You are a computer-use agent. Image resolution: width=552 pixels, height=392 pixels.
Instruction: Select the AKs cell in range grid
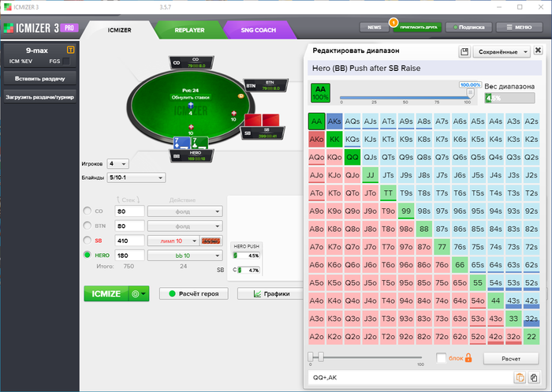[x=334, y=121]
